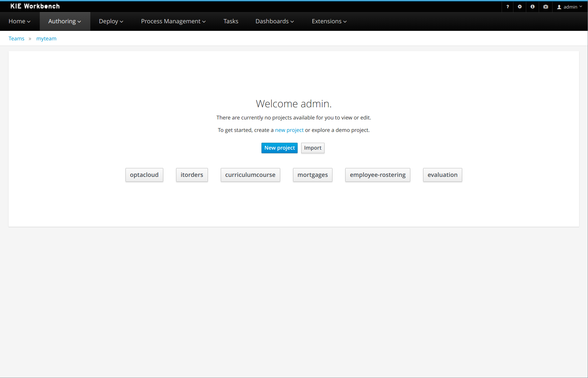This screenshot has width=588, height=378.
Task: Expand the Extensions menu
Action: tap(329, 21)
